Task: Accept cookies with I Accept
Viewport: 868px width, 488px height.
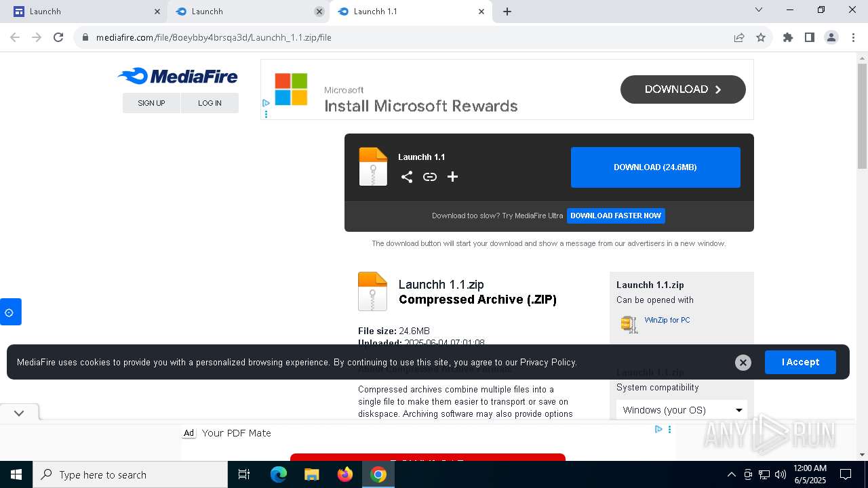Action: [x=800, y=363]
